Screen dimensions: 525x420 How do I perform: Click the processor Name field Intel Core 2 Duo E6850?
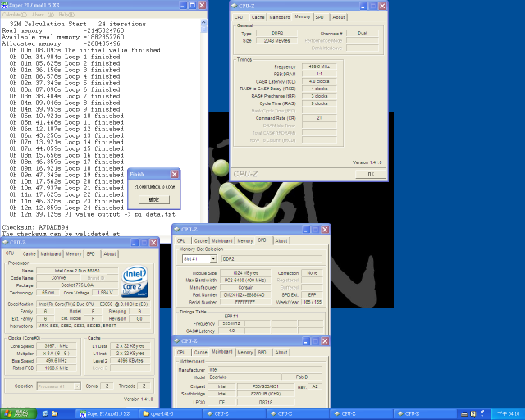[77, 271]
